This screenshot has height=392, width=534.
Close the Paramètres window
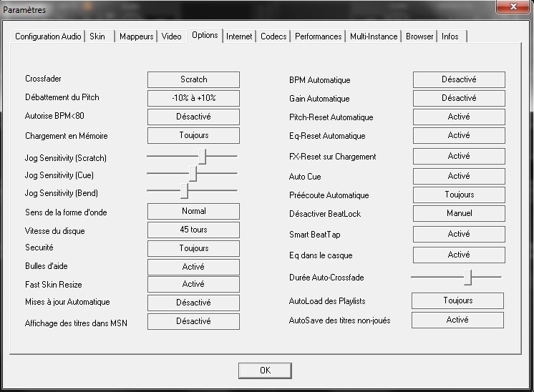(512, 8)
